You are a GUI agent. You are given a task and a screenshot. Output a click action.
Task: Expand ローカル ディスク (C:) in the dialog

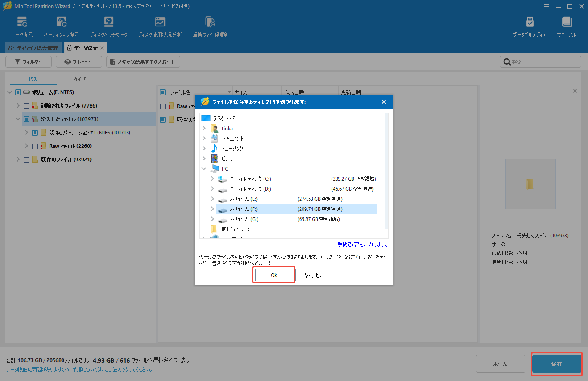click(212, 179)
